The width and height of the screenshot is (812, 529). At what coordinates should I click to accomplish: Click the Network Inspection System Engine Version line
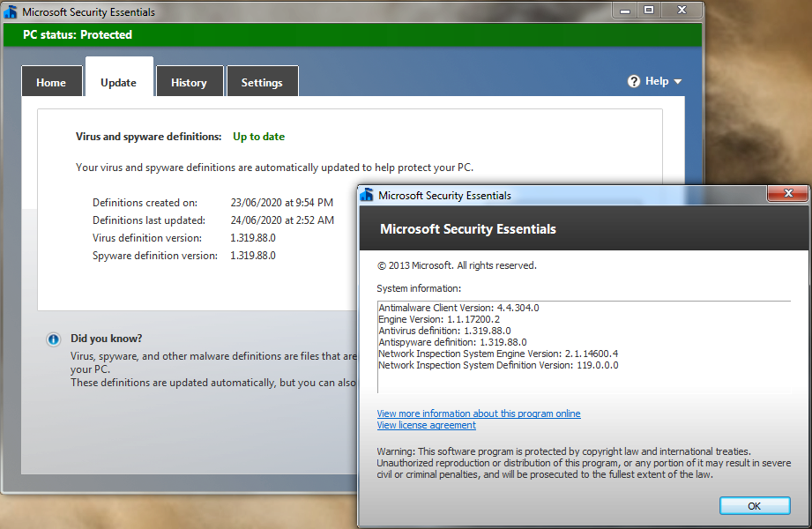point(498,354)
